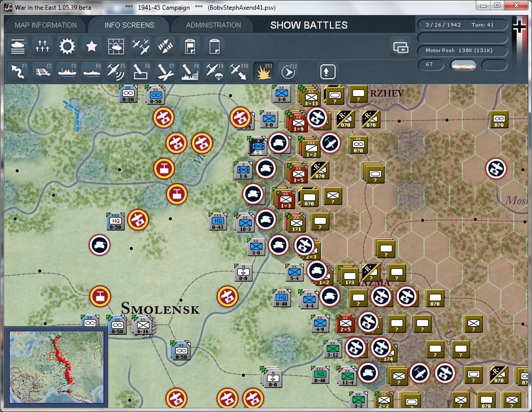This screenshot has width=532, height=412.
Task: Select the unit counter labeled 5-4
Action: tap(295, 272)
